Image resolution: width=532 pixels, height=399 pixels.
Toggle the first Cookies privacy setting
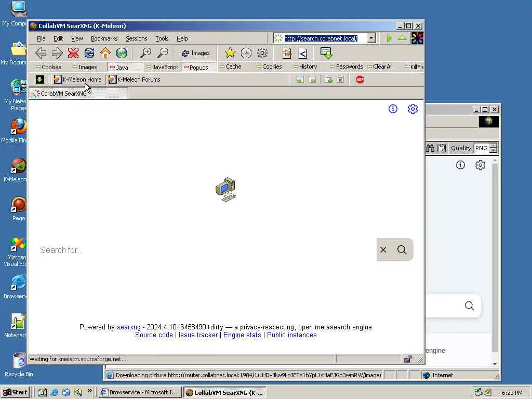tap(48, 67)
